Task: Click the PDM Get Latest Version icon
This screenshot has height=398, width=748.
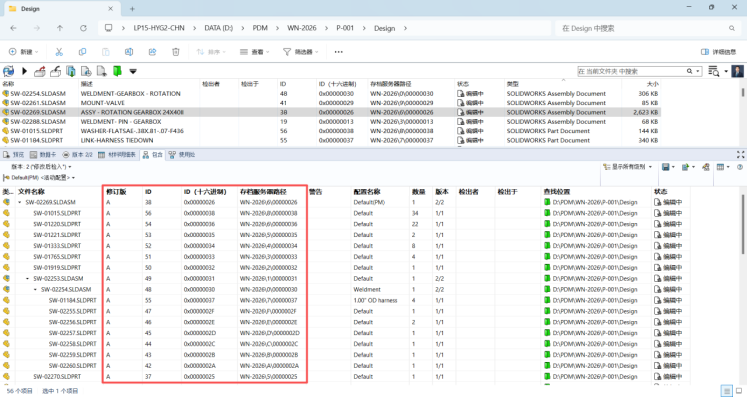Action: pos(71,71)
